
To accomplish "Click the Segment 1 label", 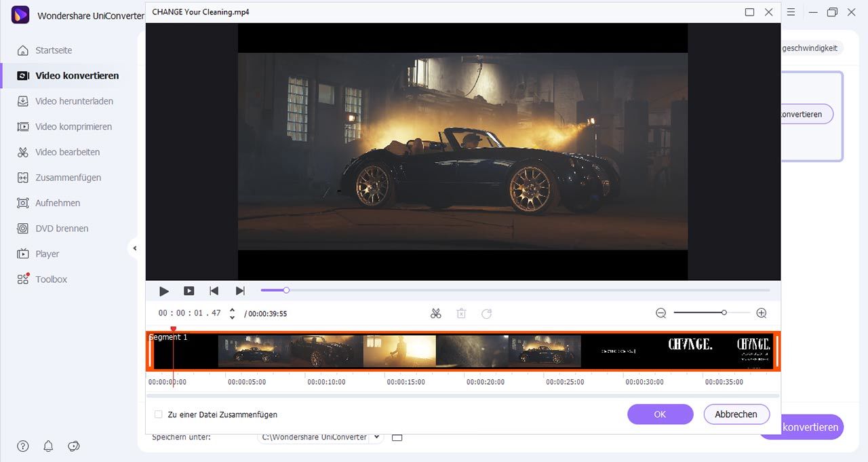I will 168,337.
